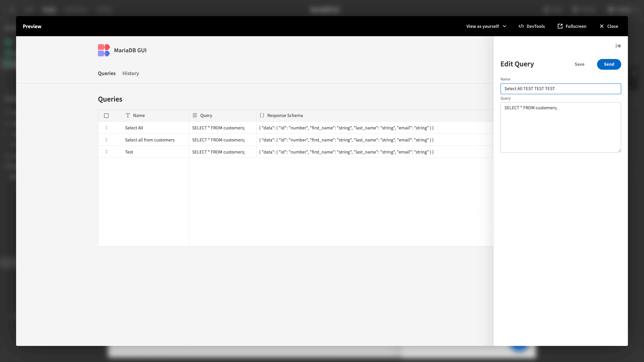The height and width of the screenshot is (362, 644).
Task: Send the edited query
Action: (x=609, y=64)
